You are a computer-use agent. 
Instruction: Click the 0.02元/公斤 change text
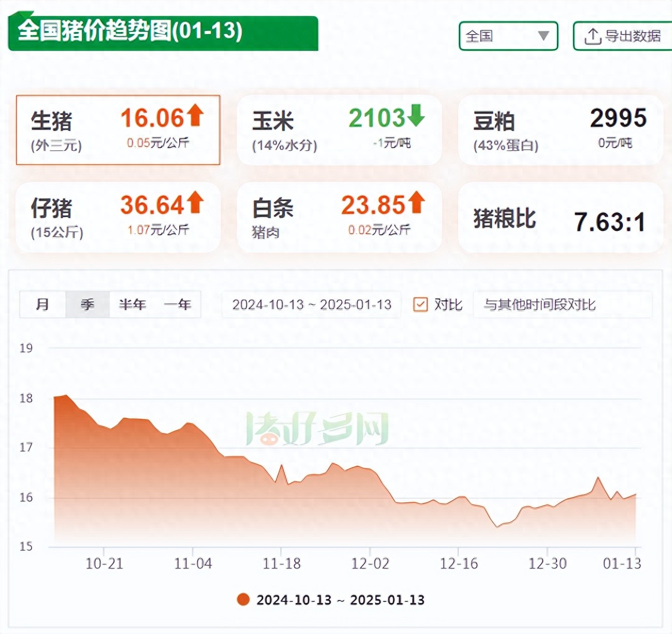(379, 230)
